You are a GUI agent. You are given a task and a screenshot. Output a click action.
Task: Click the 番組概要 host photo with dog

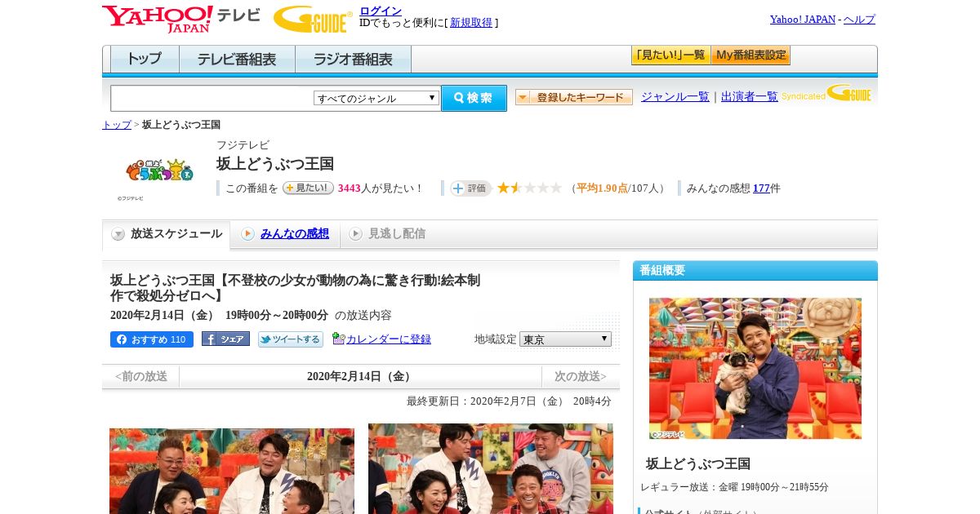coord(755,369)
